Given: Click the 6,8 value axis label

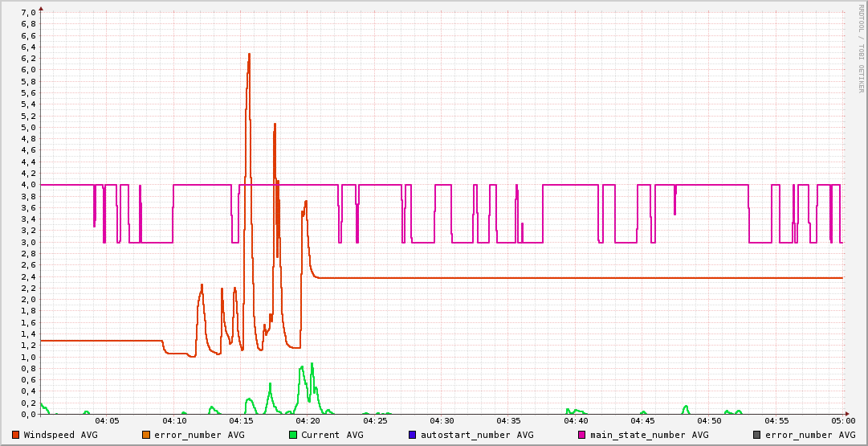Looking at the screenshot, I should pos(28,24).
